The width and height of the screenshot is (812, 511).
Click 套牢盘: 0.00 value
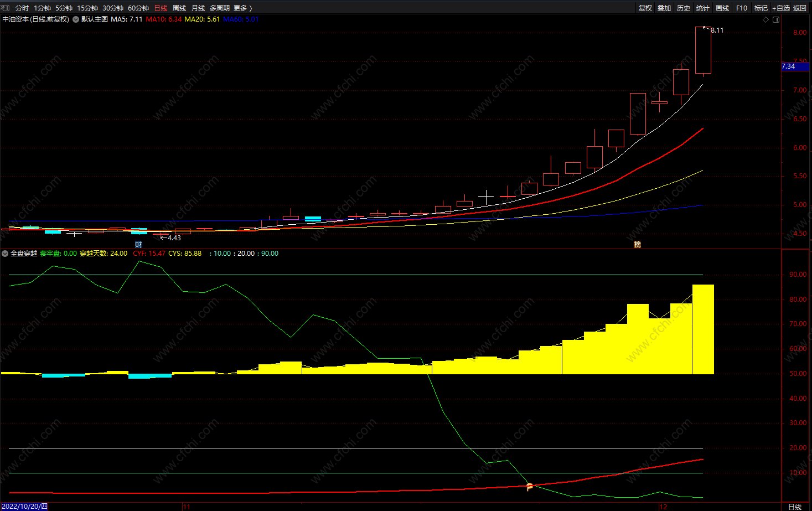pos(59,254)
